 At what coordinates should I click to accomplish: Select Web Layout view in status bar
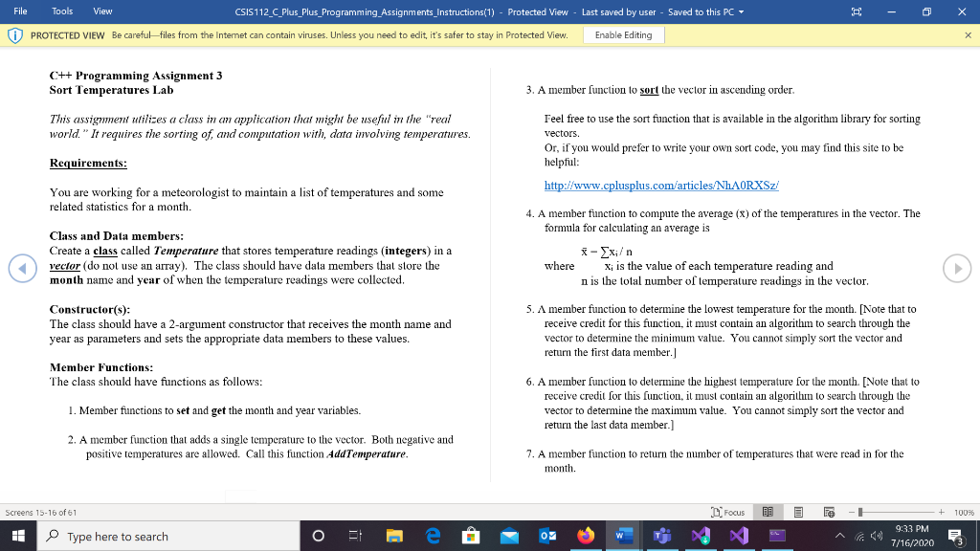coord(830,513)
